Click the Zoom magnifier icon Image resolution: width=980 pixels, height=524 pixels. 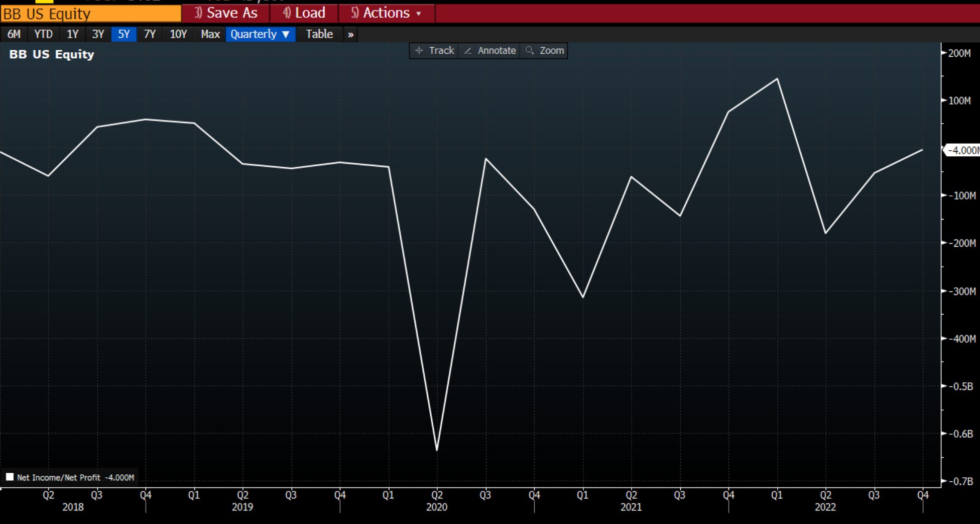click(530, 50)
